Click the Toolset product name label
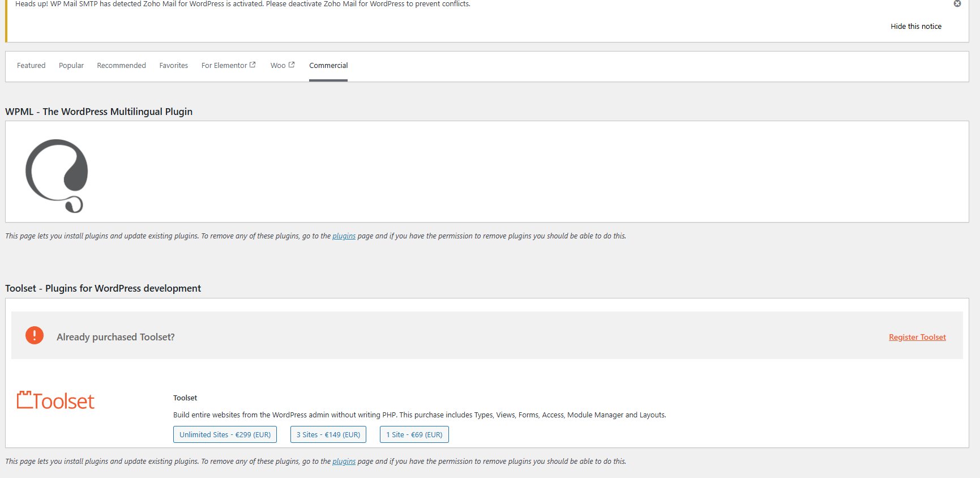 pyautogui.click(x=185, y=398)
